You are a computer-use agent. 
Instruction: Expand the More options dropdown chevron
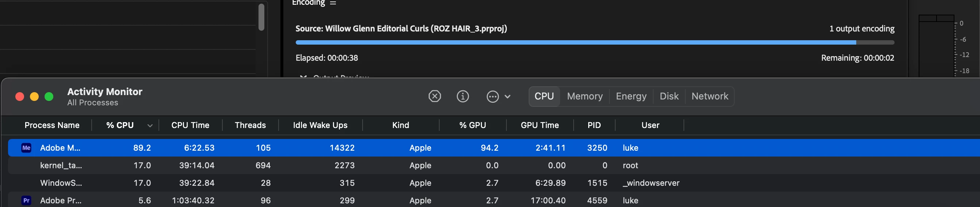click(x=508, y=97)
